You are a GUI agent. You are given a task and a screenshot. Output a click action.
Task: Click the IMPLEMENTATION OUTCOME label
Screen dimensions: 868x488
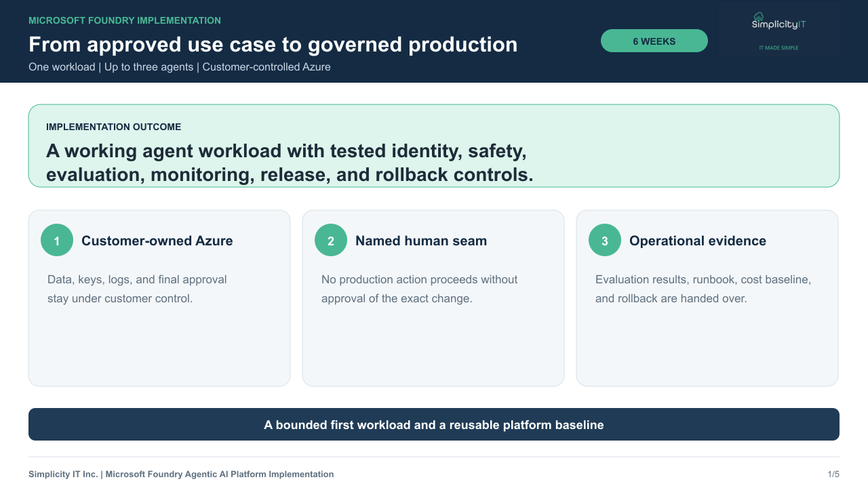(114, 127)
